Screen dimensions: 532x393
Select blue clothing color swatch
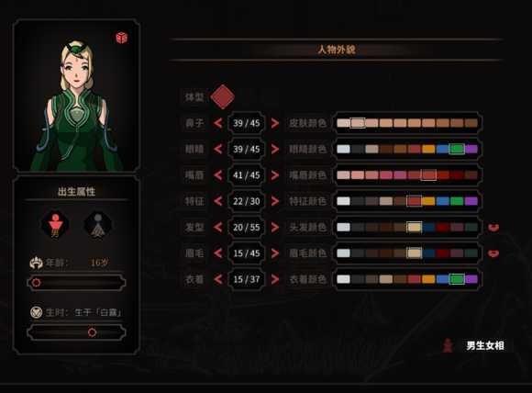point(443,279)
